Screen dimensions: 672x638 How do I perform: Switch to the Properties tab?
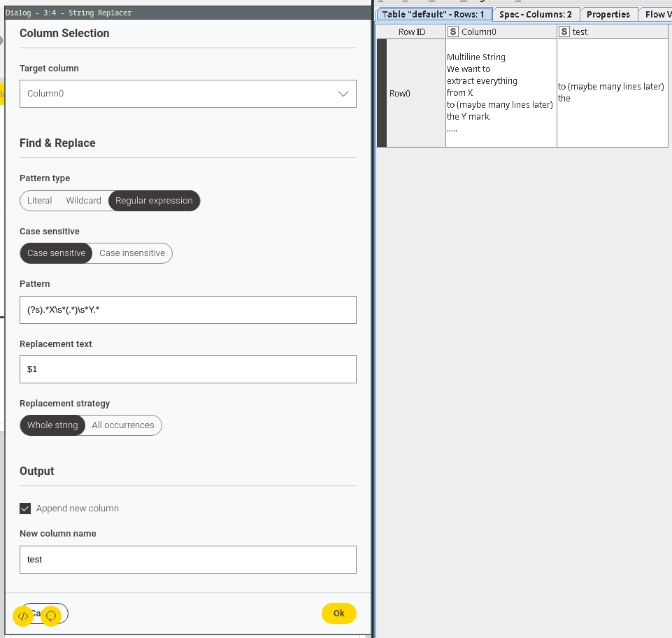pos(608,14)
